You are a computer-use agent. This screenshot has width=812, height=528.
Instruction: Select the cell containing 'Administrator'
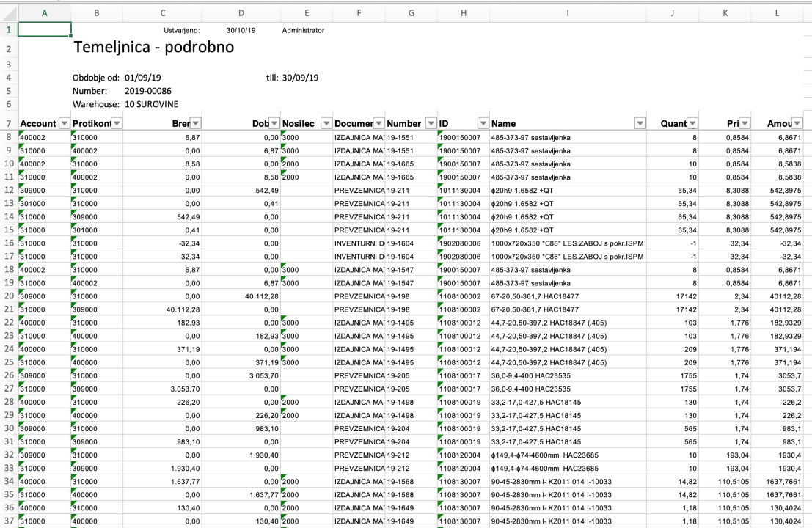(303, 29)
